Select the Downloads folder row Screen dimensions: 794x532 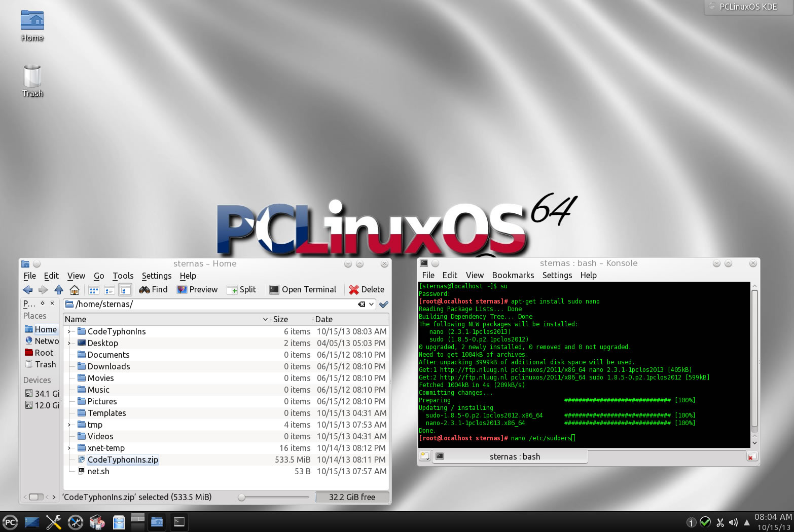pos(226,366)
